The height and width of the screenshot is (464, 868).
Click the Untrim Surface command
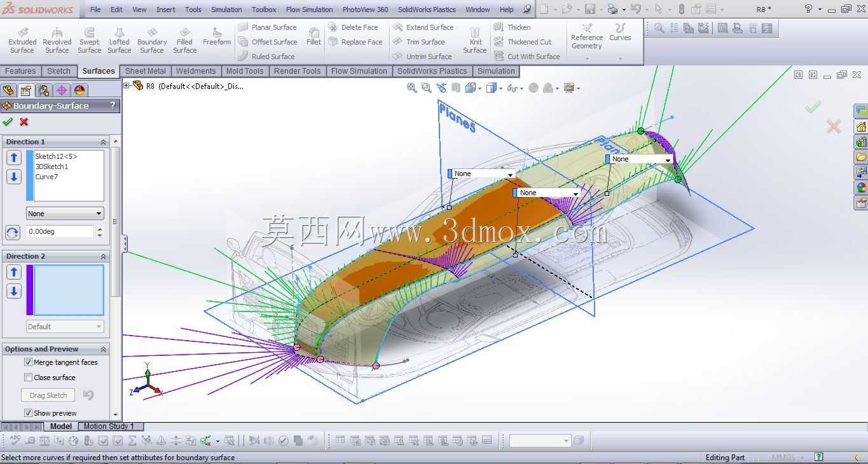pyautogui.click(x=422, y=57)
